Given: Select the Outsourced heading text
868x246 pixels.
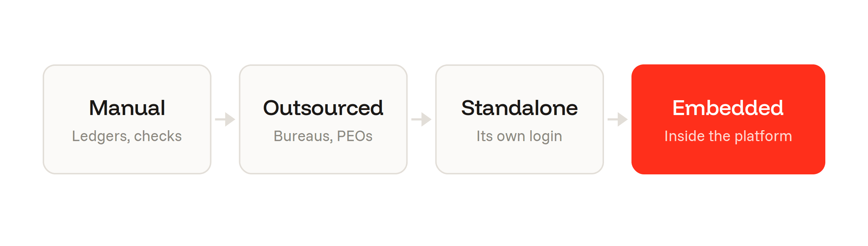Looking at the screenshot, I should pos(323,108).
